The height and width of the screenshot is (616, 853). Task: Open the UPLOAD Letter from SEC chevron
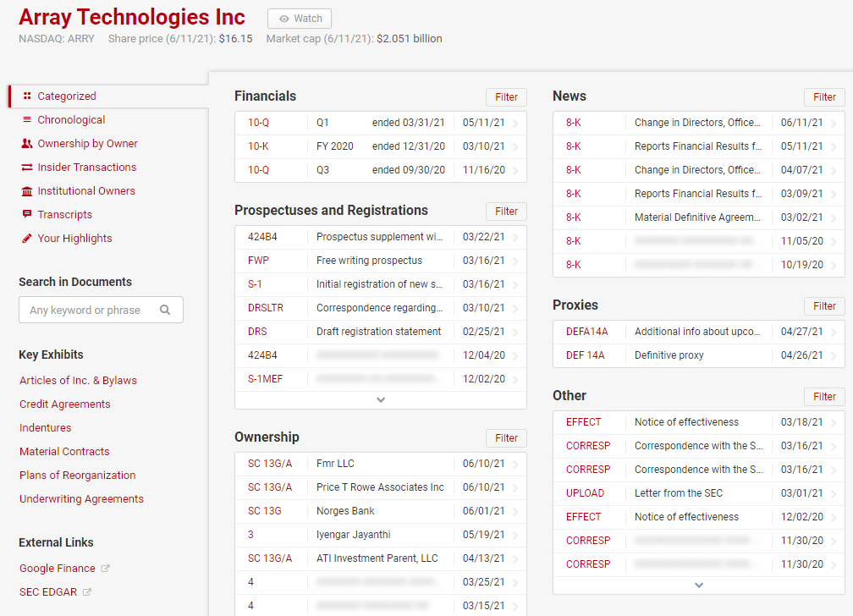click(x=834, y=493)
